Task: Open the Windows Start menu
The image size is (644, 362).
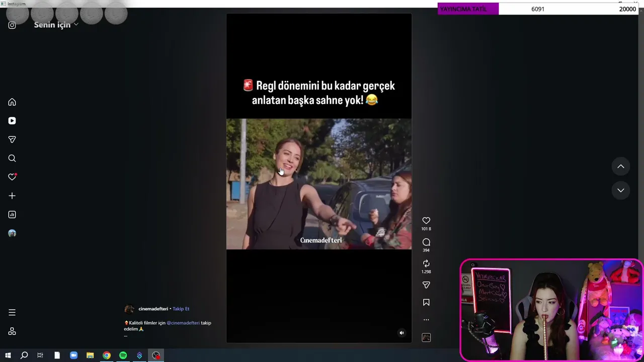Action: point(8,355)
